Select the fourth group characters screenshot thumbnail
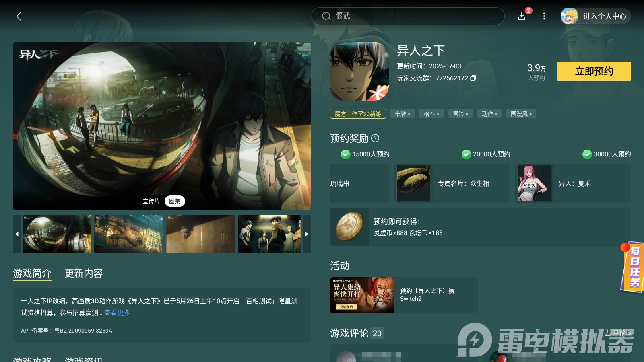 click(270, 234)
